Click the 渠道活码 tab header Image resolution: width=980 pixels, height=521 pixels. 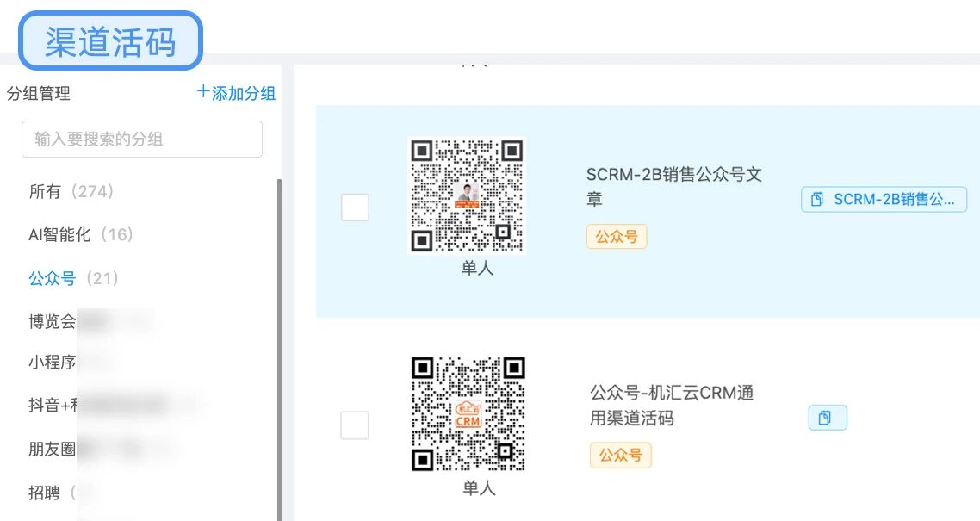110,40
